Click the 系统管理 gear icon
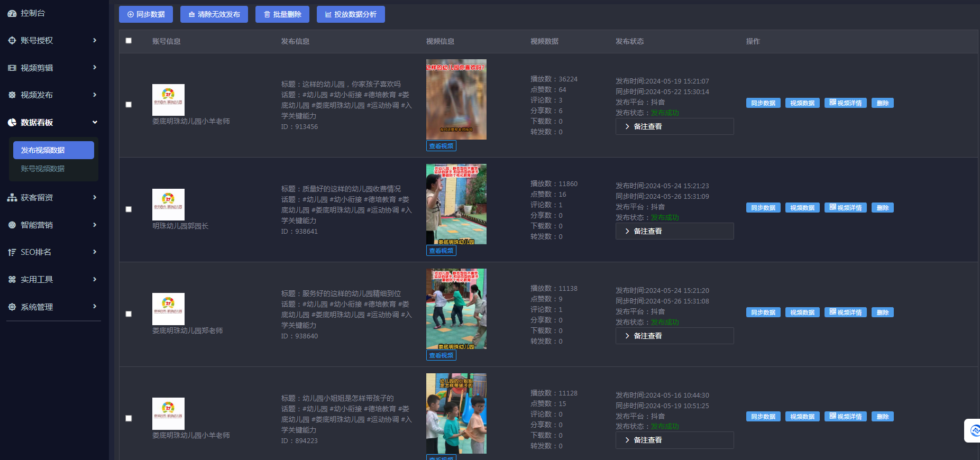 (x=12, y=307)
